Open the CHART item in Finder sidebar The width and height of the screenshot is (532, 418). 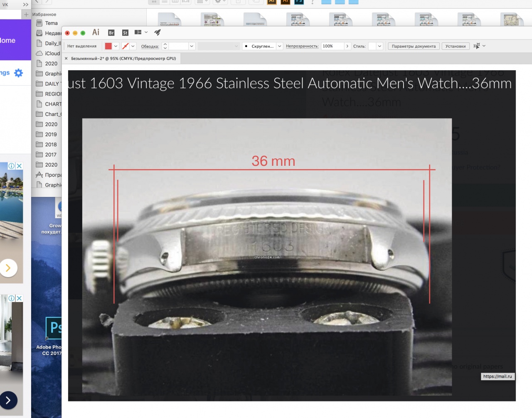[x=53, y=104]
